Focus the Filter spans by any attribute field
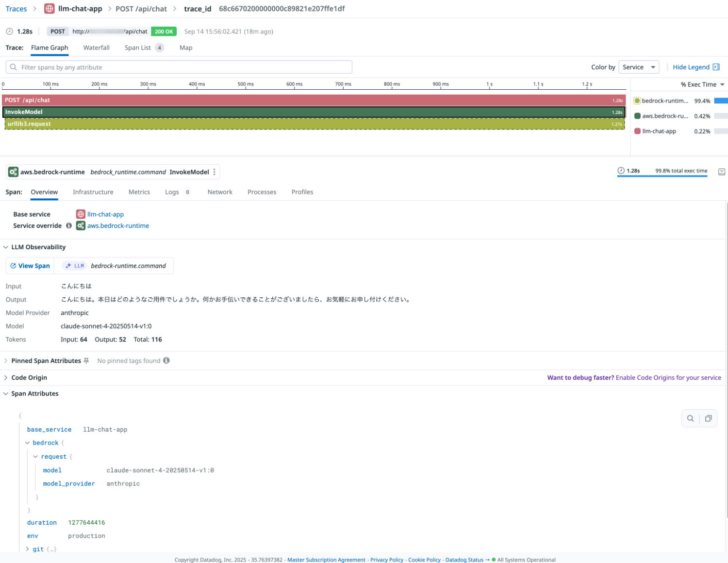The width and height of the screenshot is (728, 563). [179, 67]
